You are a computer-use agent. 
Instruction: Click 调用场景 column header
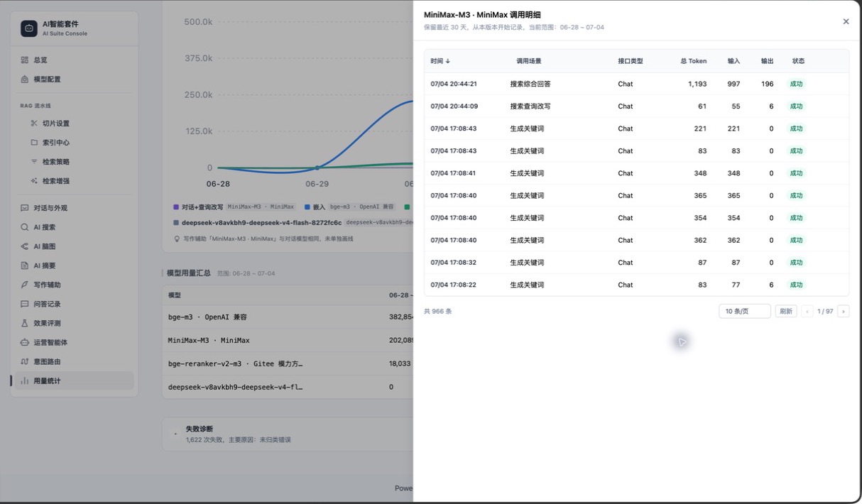point(528,61)
